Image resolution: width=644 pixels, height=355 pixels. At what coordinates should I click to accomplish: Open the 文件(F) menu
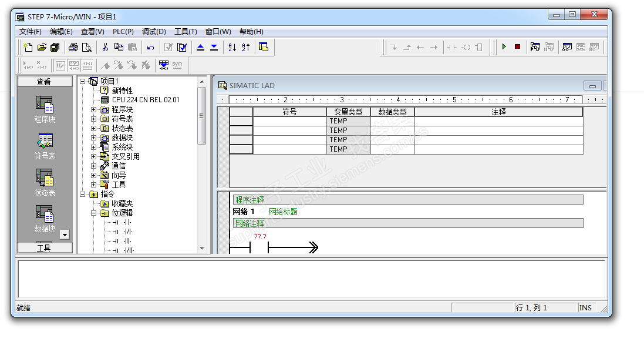click(x=31, y=32)
